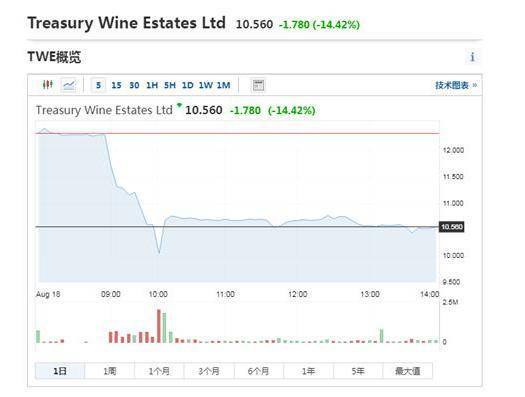
Task: Switch to candlestick chart view icon
Action: coord(48,85)
